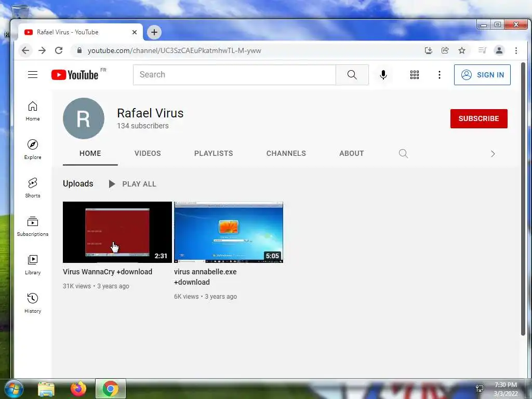Switch to the VIDEOS channel tab
Screen dimensions: 532x399
[x=148, y=153]
